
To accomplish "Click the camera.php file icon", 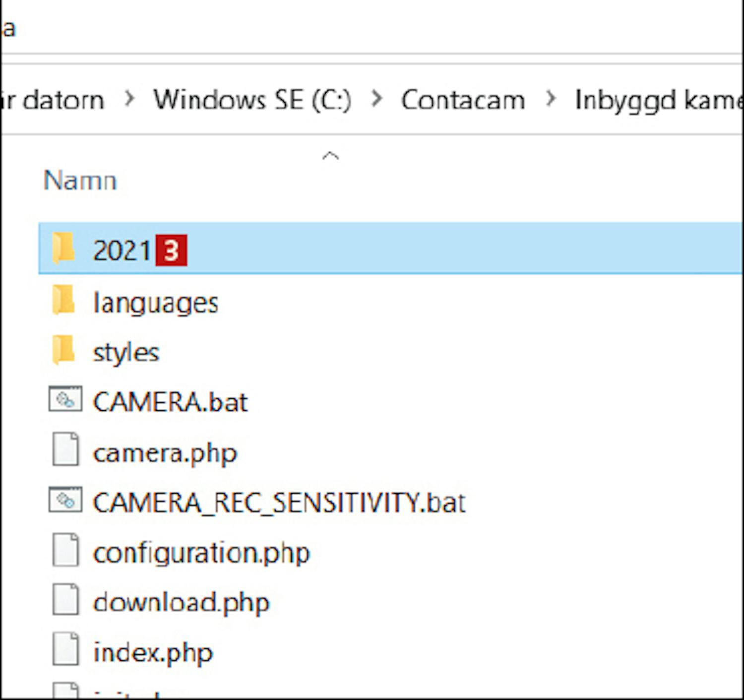I will pyautogui.click(x=65, y=449).
